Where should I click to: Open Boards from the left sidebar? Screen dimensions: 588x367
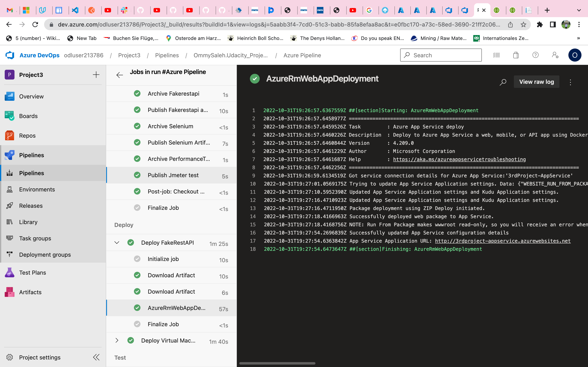point(28,116)
